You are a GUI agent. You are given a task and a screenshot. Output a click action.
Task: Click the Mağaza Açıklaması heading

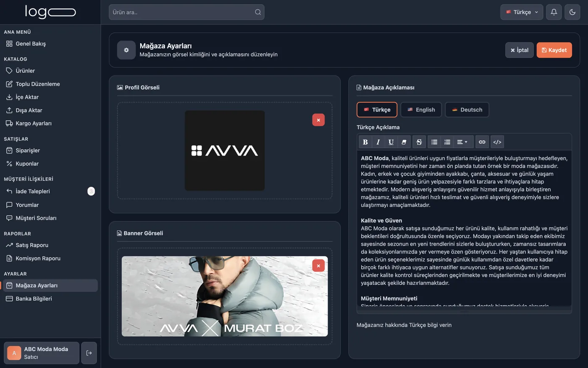(388, 87)
